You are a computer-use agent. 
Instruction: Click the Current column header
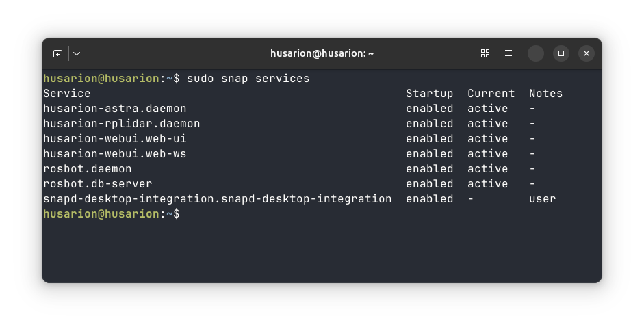pyautogui.click(x=491, y=94)
